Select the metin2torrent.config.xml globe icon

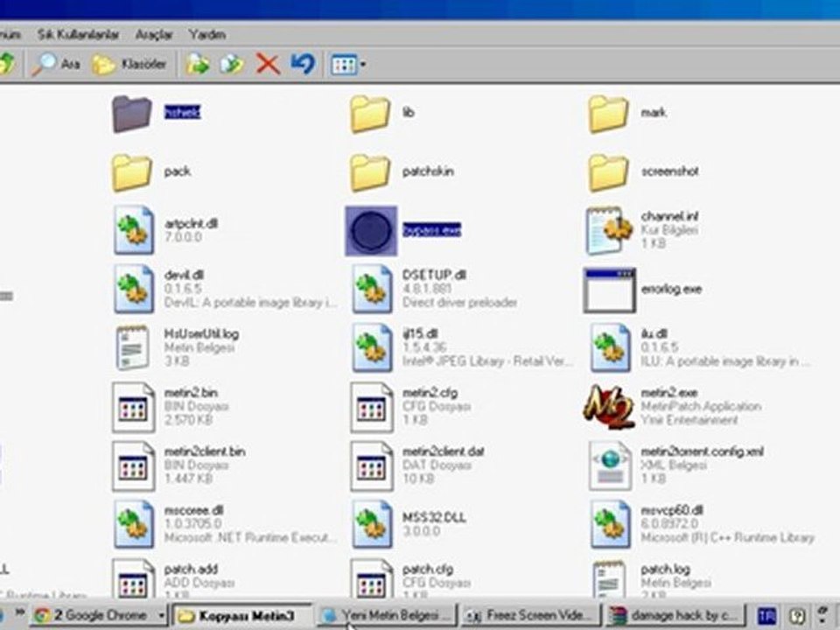pyautogui.click(x=610, y=466)
